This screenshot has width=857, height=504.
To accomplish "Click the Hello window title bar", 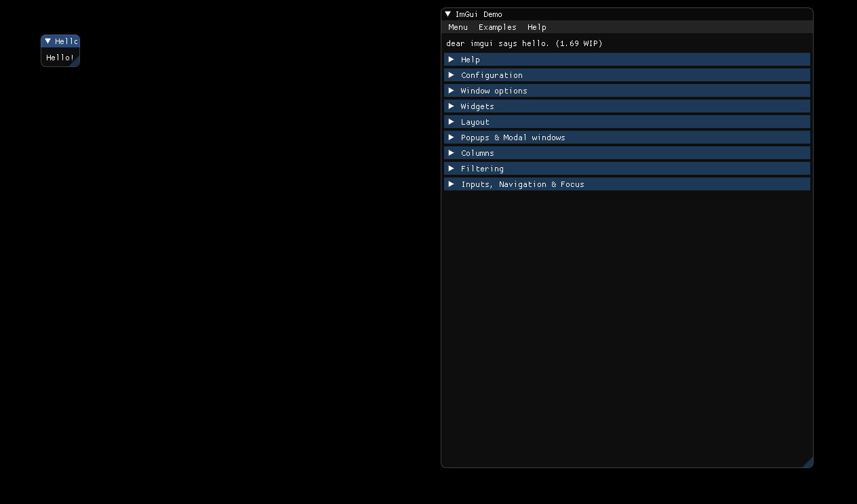I will coord(64,41).
